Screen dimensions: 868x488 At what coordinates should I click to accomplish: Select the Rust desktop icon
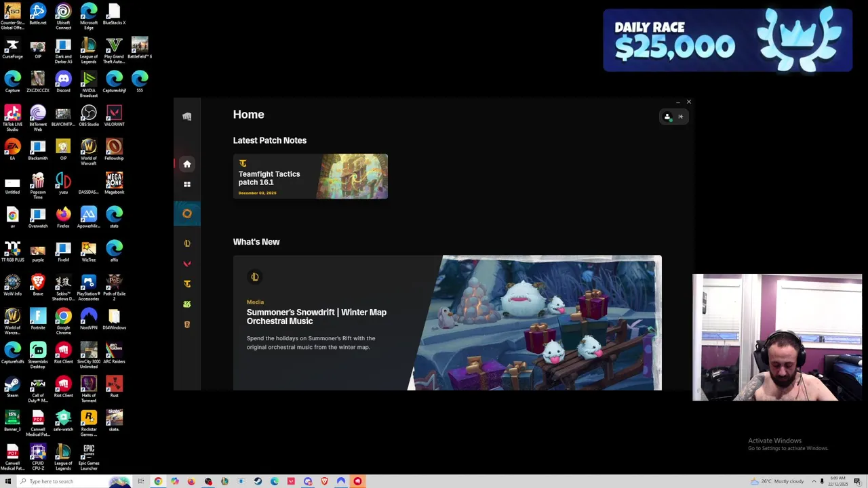(x=114, y=387)
